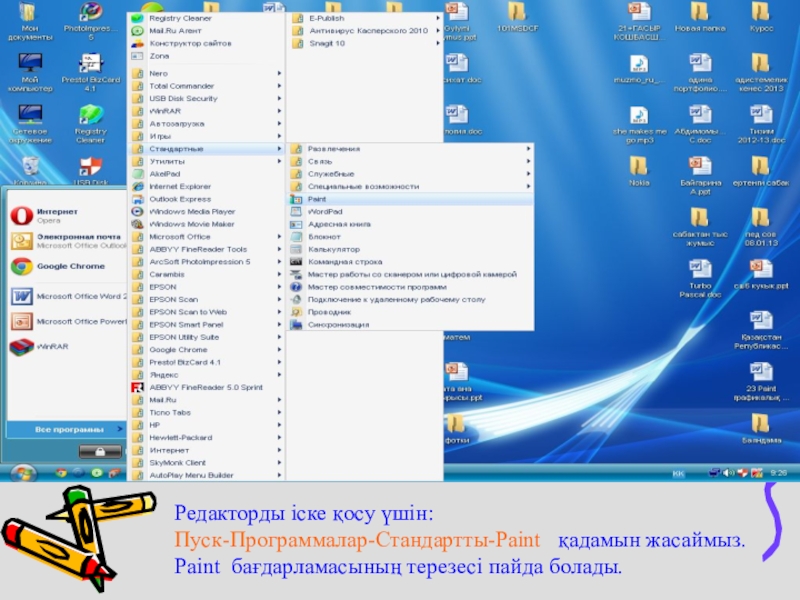Open Интернет Opera pinned item

point(67,215)
